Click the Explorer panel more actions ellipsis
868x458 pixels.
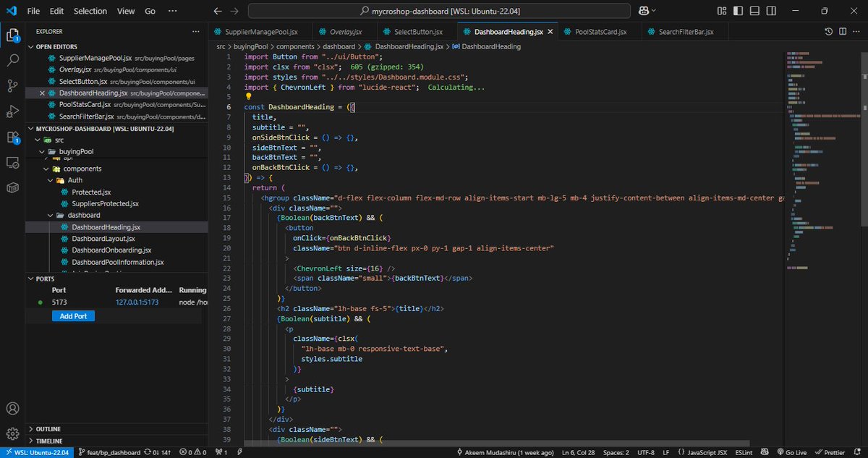(x=195, y=32)
